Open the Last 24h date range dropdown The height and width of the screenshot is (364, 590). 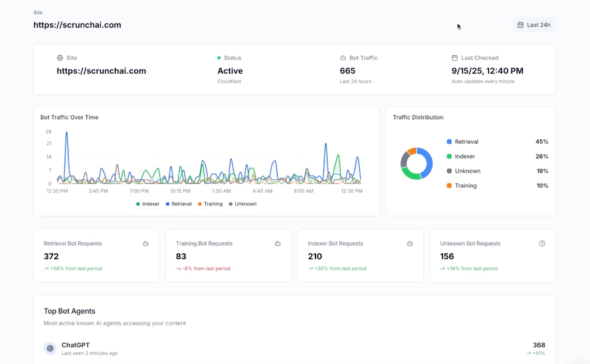coord(534,25)
